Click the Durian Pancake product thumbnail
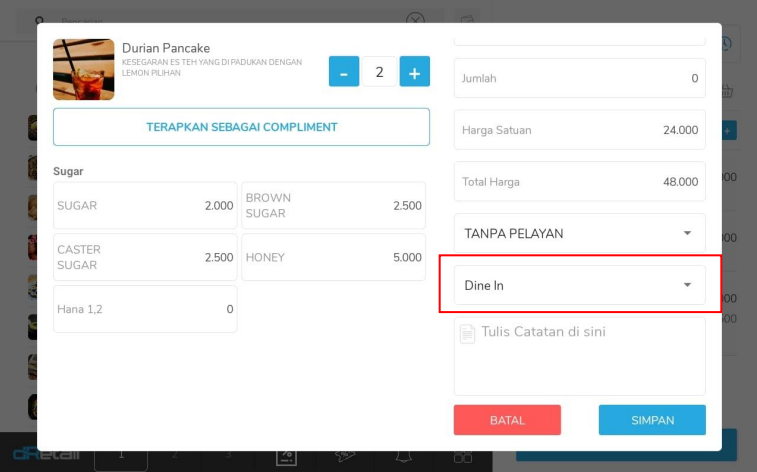This screenshot has width=757, height=472. [x=83, y=69]
